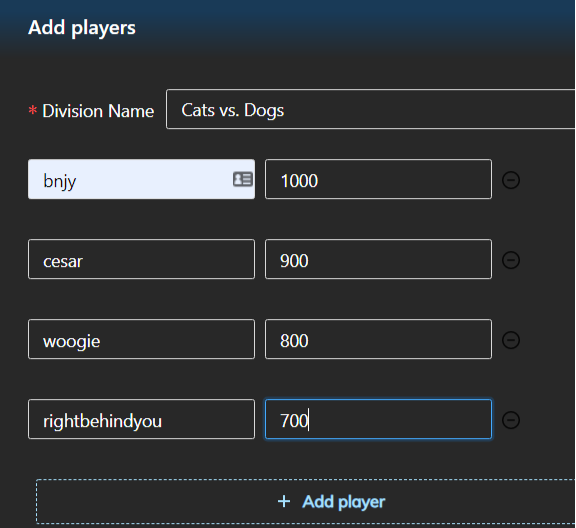Click the cesar player name field
Image resolution: width=576 pixels, height=528 pixels.
click(141, 259)
